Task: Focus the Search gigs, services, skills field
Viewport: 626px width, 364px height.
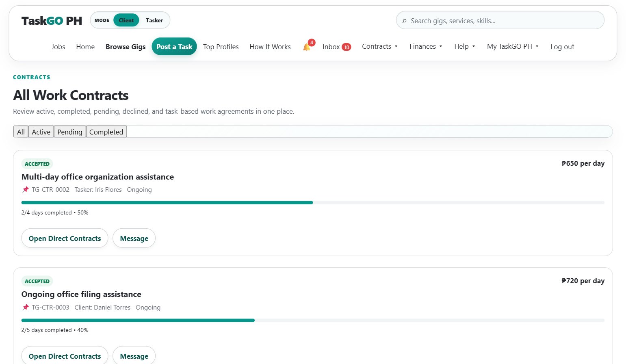Action: coord(500,20)
